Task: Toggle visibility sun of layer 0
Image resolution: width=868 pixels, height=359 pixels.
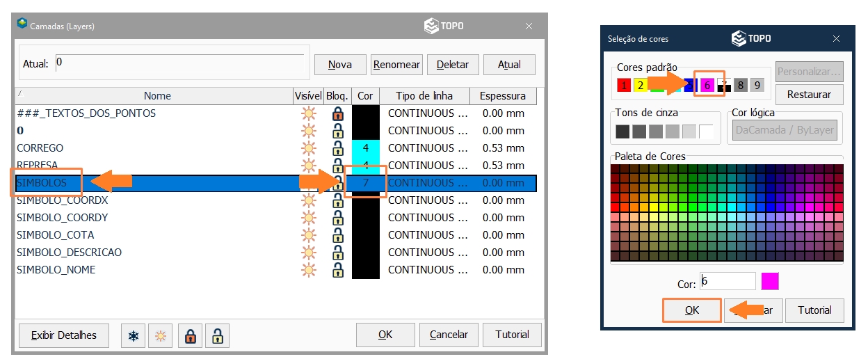Action: tap(309, 131)
